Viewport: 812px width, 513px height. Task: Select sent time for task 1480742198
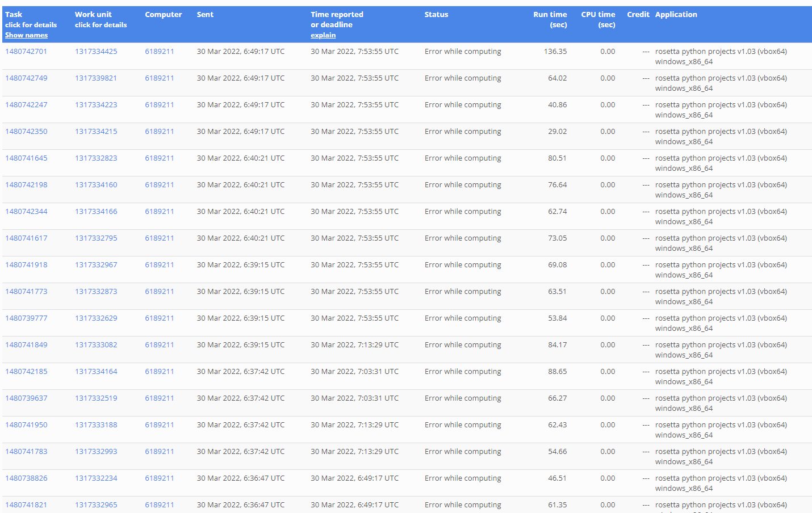click(x=241, y=184)
